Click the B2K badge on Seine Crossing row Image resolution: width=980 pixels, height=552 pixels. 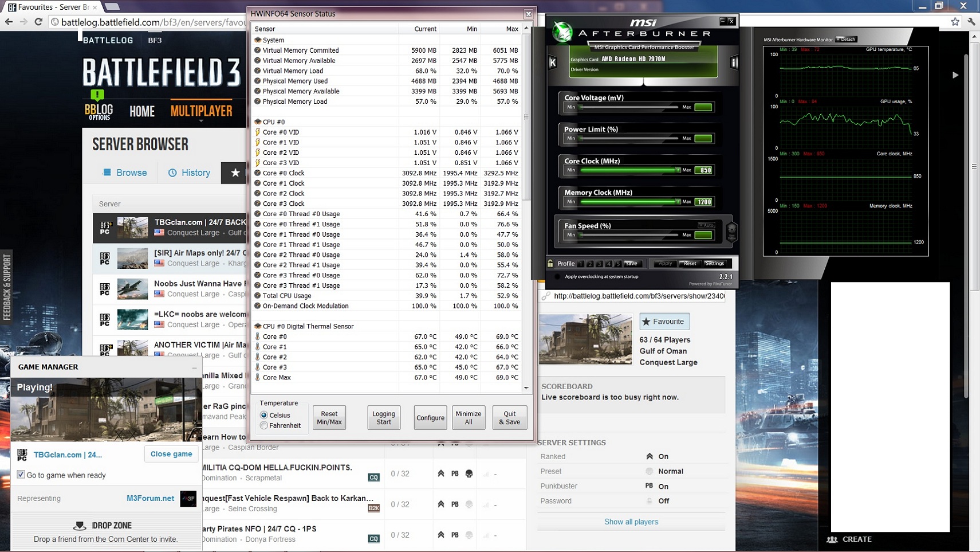(x=373, y=508)
